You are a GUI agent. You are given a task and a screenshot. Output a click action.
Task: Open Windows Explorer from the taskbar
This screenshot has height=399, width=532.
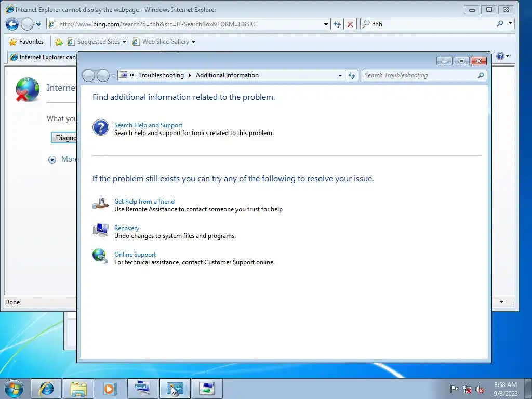(x=78, y=389)
